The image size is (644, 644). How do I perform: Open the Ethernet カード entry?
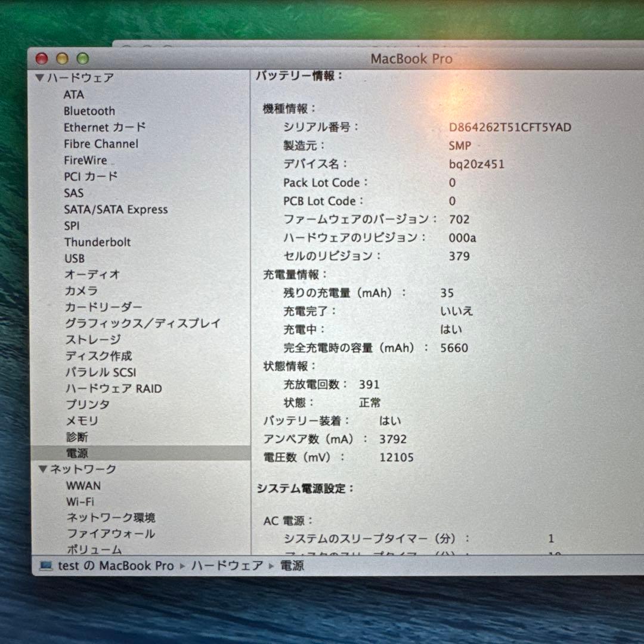click(105, 128)
